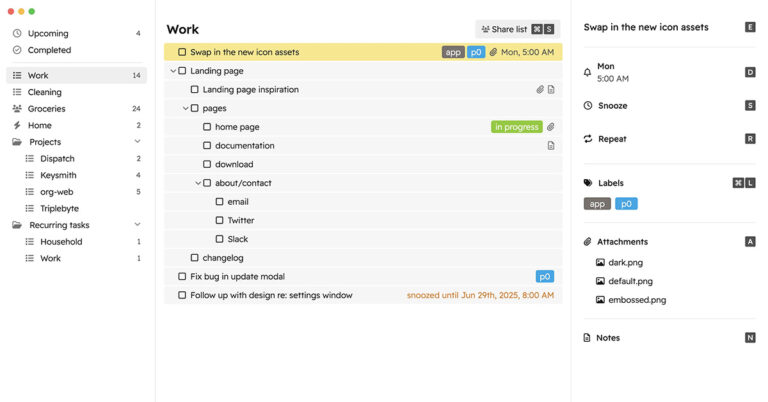Collapse the Projects folder in sidebar
768x402 pixels.
click(137, 142)
